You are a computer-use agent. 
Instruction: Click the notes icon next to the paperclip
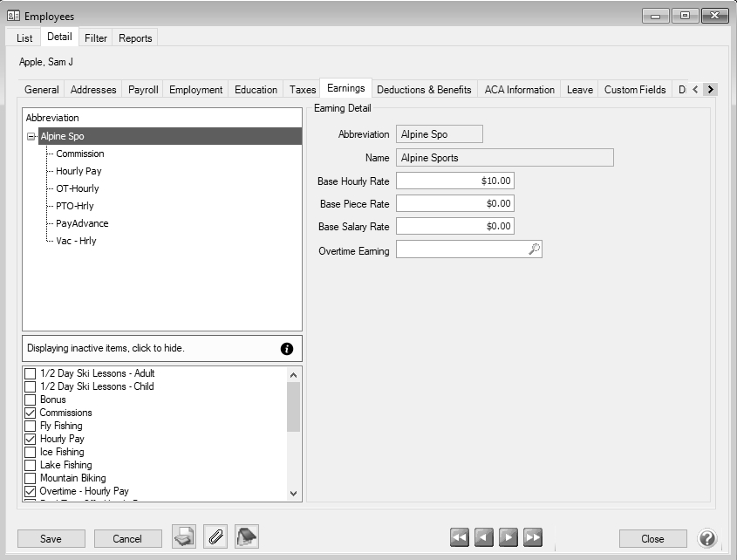[247, 537]
